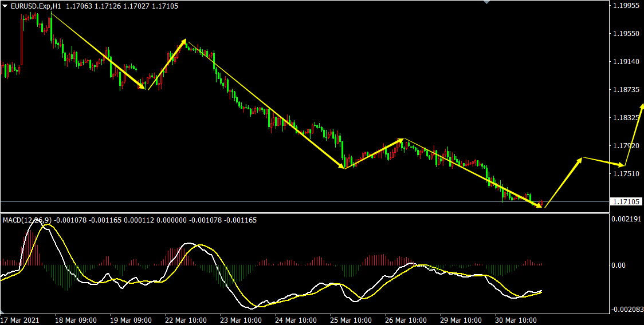Click the 1.18735 price level label
Image resolution: width=644 pixels, height=325 pixels.
tap(626, 90)
